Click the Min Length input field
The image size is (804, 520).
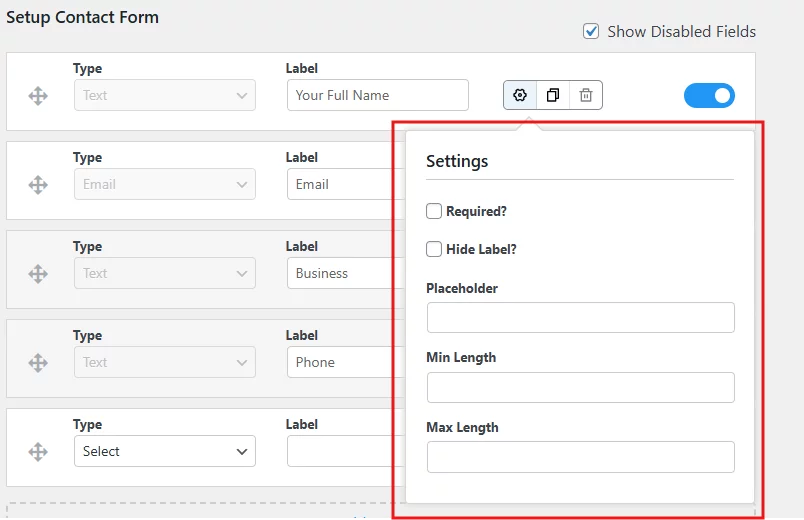pyautogui.click(x=580, y=387)
